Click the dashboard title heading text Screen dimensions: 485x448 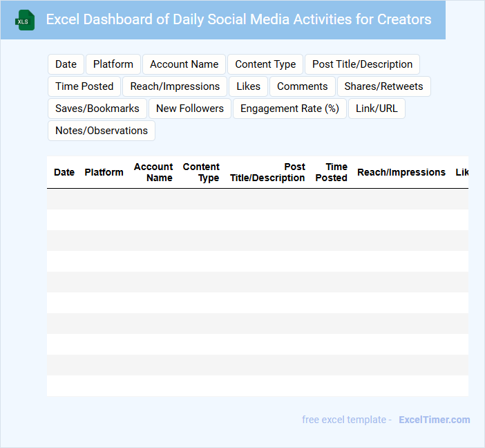pyautogui.click(x=238, y=19)
